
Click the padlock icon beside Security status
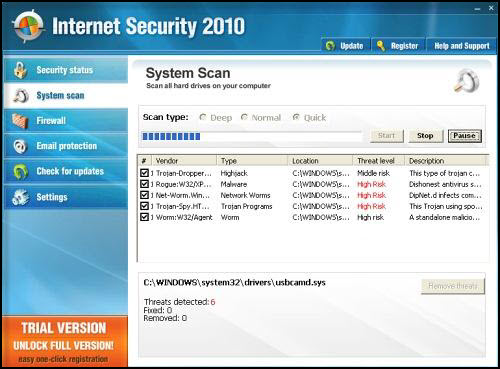click(x=20, y=70)
